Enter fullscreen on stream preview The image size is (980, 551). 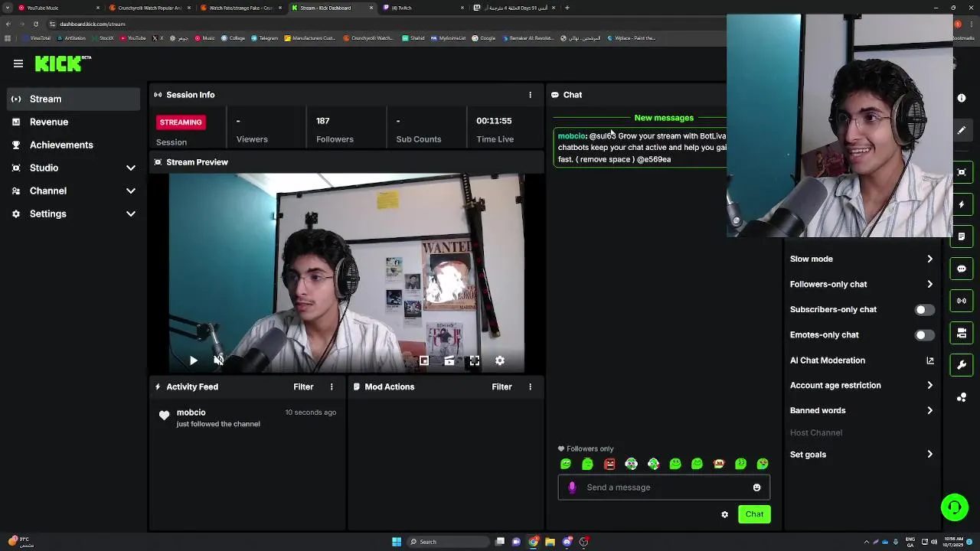click(x=475, y=360)
